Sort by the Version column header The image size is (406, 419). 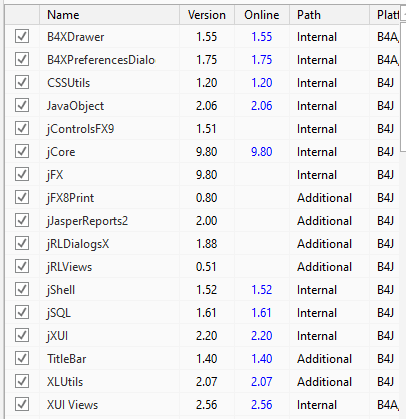click(x=207, y=15)
